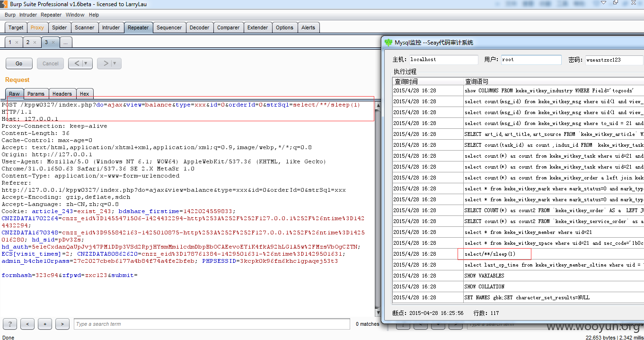Screen dimensions: 644x340
Task: Select the SHOW COLLATION query row
Action: [x=518, y=286]
